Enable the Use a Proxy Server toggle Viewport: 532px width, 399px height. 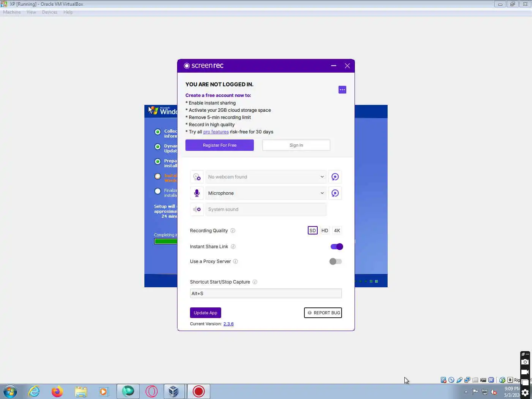click(x=336, y=261)
